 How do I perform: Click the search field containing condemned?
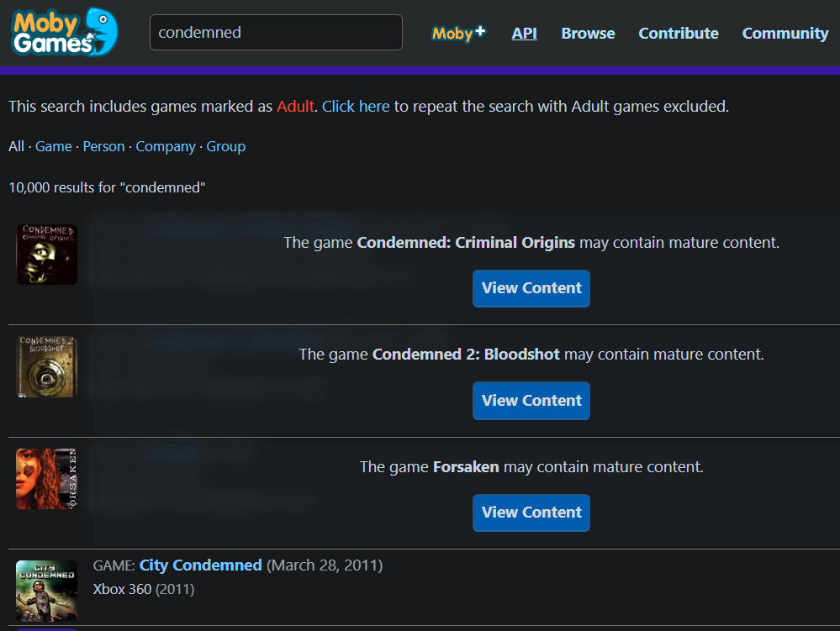point(276,33)
